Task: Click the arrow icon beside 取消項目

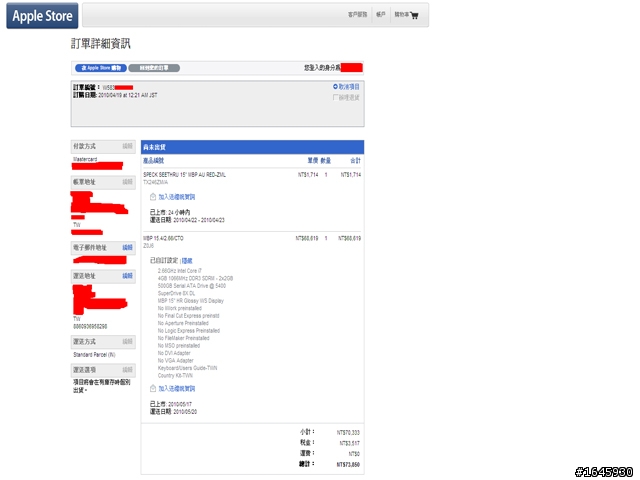Action: coord(335,87)
